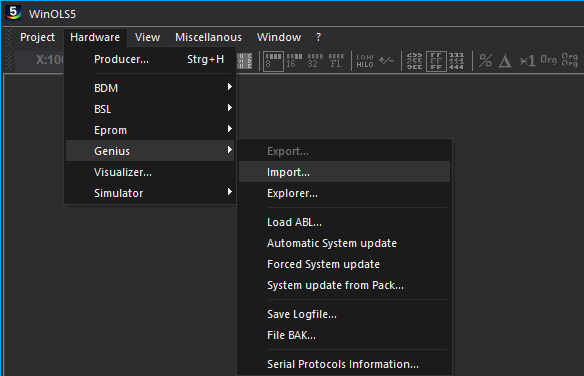Switch to the 111/444 number display icon
The image size is (584, 376).
(x=456, y=61)
